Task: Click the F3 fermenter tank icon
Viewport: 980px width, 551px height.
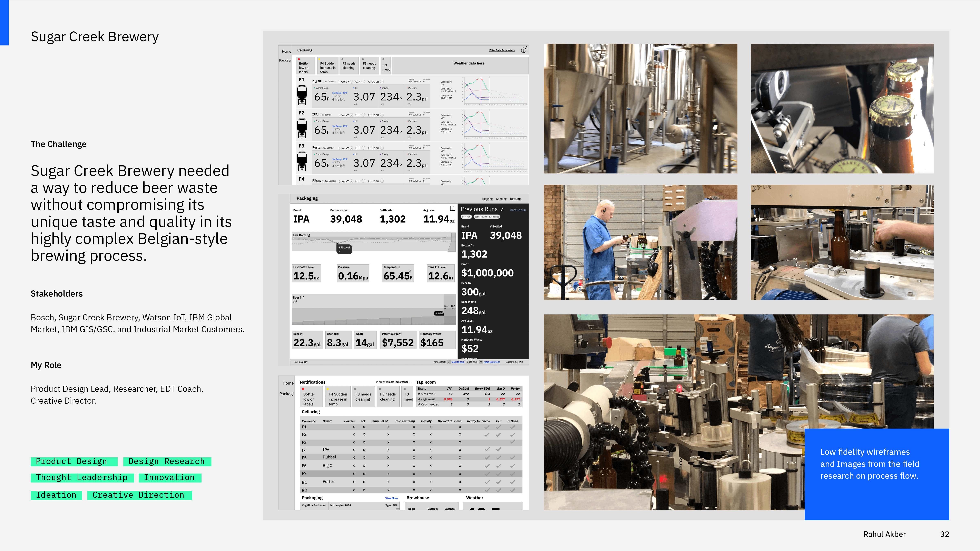Action: [x=302, y=161]
